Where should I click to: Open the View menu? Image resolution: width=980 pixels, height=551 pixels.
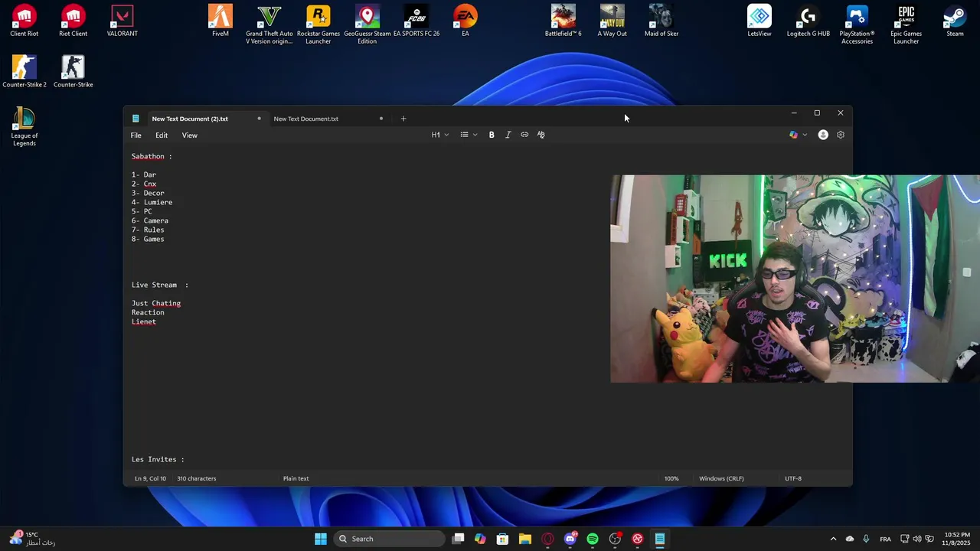(189, 135)
